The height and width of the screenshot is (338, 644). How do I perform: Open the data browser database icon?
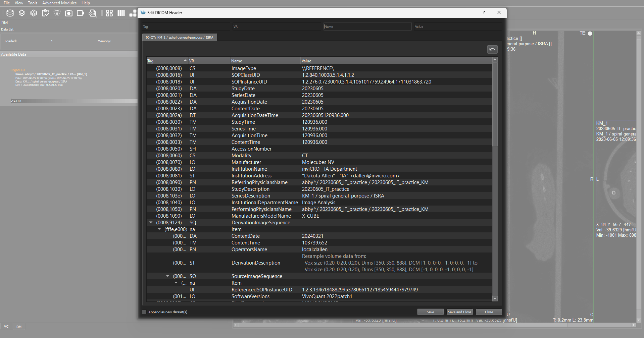point(10,13)
